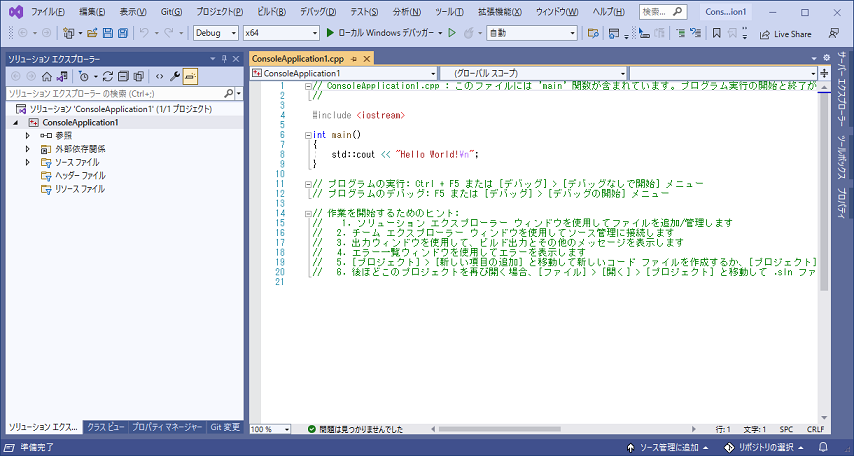Open the ファイル(F) menu
Screen dimensions: 854x456
pos(48,12)
